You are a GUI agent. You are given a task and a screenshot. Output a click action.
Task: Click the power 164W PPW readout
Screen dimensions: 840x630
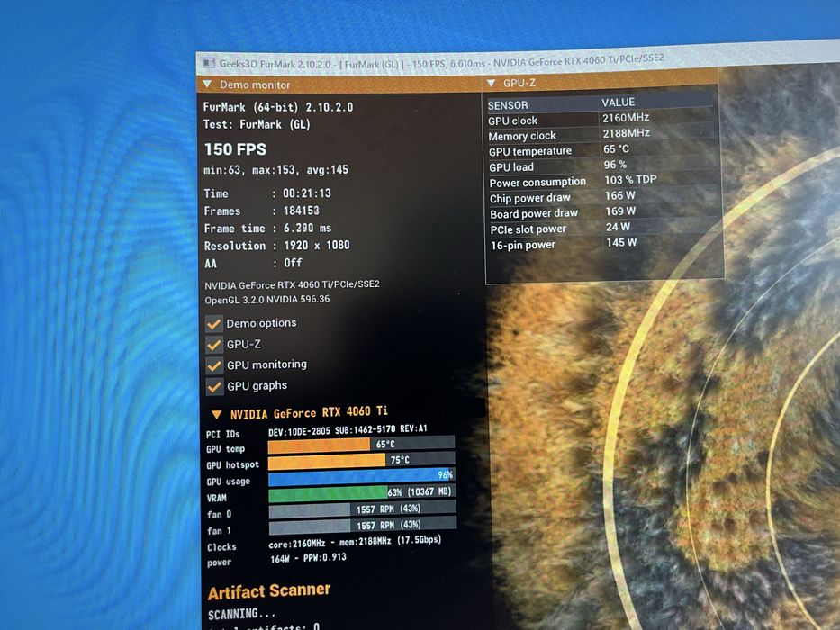[308, 558]
